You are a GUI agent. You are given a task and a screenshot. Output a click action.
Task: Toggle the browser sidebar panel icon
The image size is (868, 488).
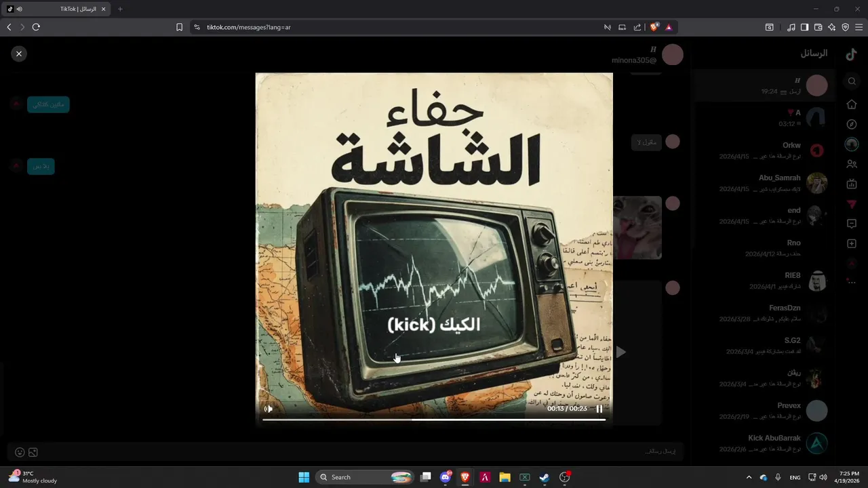(x=804, y=27)
